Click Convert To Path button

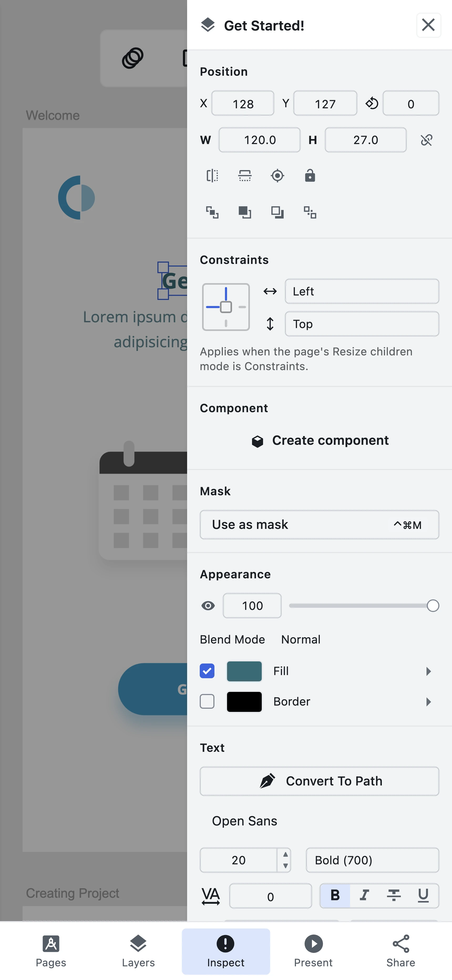pyautogui.click(x=320, y=781)
